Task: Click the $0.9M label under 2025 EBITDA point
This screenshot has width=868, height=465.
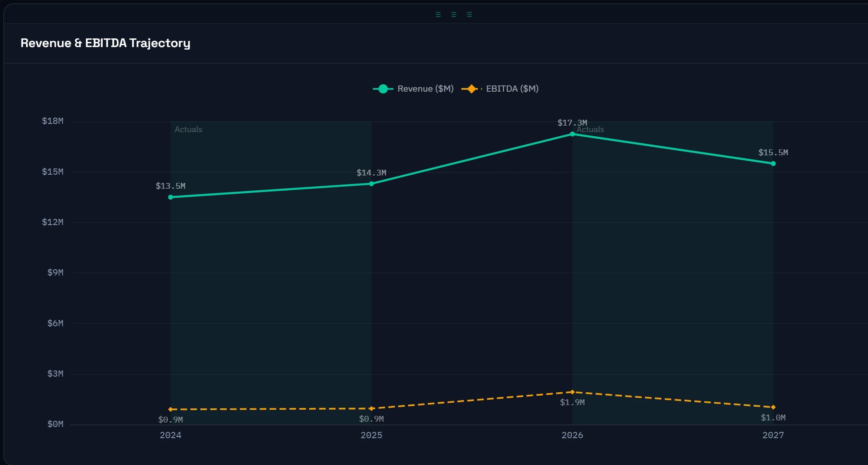Action: 371,419
